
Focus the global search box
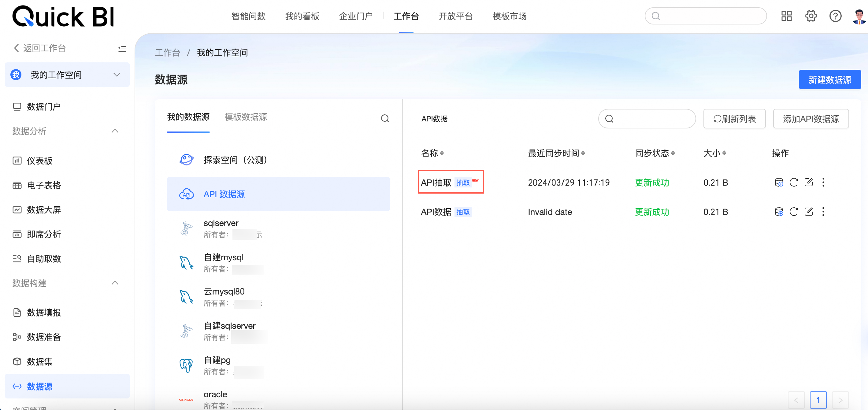click(x=706, y=16)
